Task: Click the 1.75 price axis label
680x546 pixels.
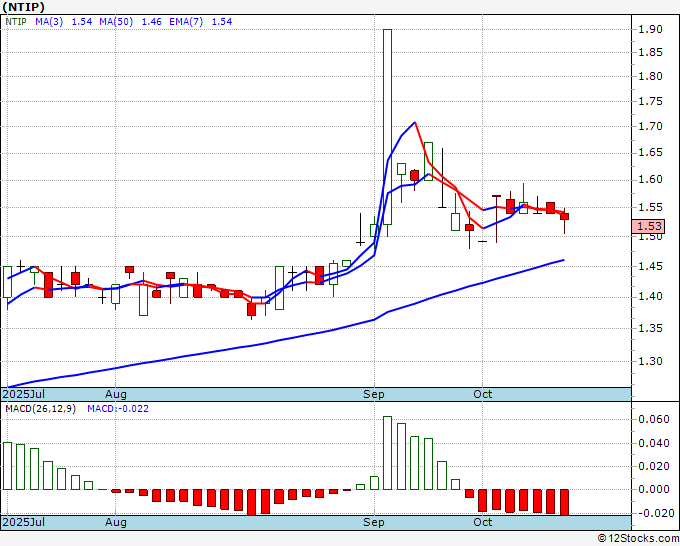Action: point(650,101)
